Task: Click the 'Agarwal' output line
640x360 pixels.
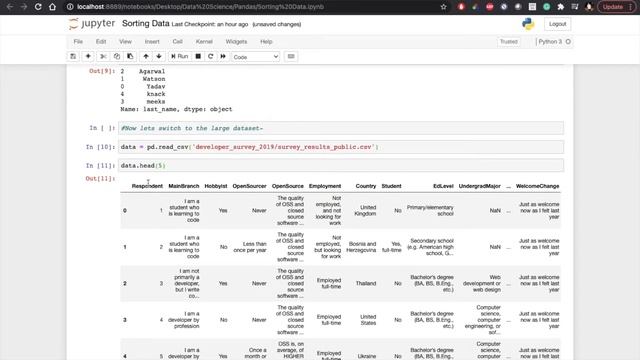Action: click(x=152, y=71)
